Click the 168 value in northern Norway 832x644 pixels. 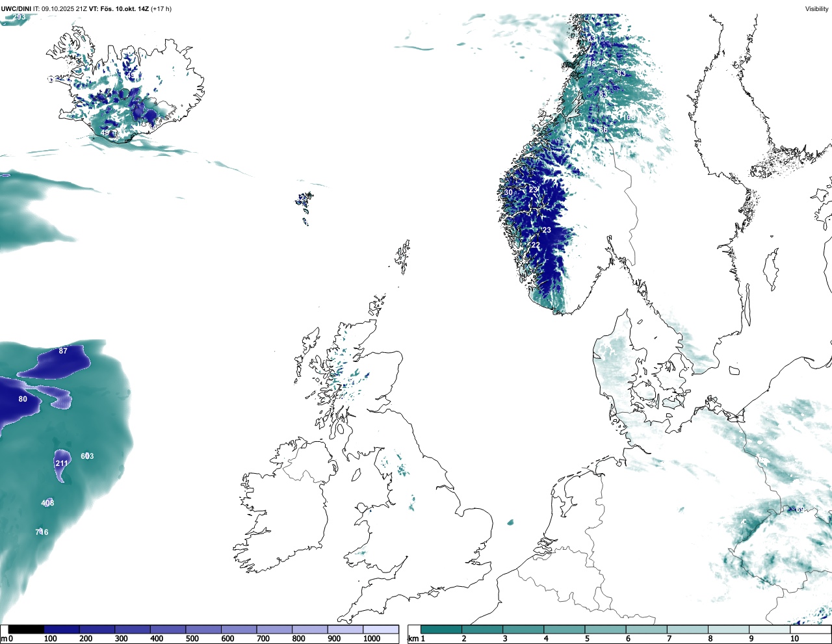(x=629, y=118)
